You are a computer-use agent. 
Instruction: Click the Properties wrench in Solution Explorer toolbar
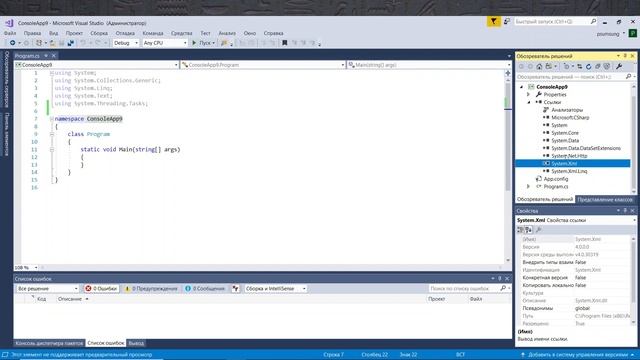pyautogui.click(x=619, y=67)
